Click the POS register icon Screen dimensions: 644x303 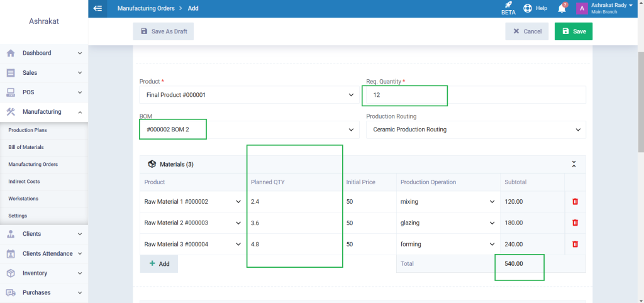[11, 92]
